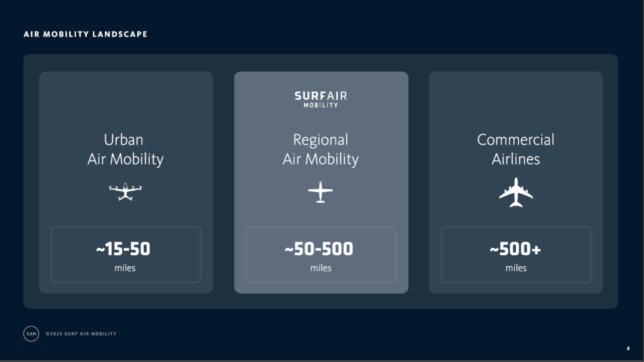
Task: Click the small propeller plane icon
Action: click(x=320, y=192)
